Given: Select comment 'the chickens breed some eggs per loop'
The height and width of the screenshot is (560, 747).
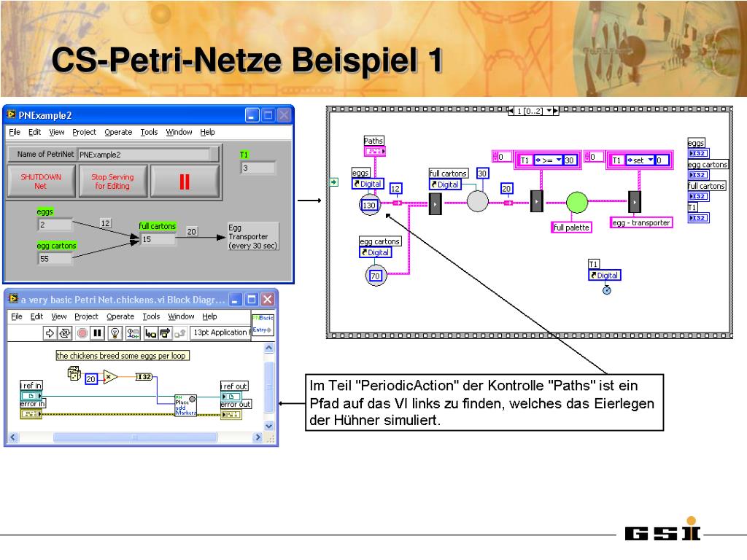Looking at the screenshot, I should (123, 355).
